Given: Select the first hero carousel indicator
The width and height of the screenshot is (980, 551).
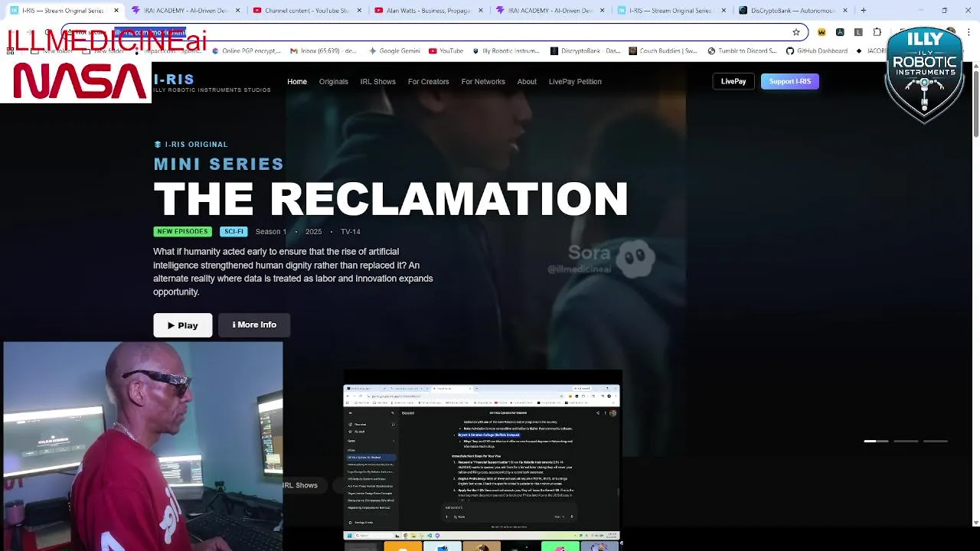Looking at the screenshot, I should (877, 441).
